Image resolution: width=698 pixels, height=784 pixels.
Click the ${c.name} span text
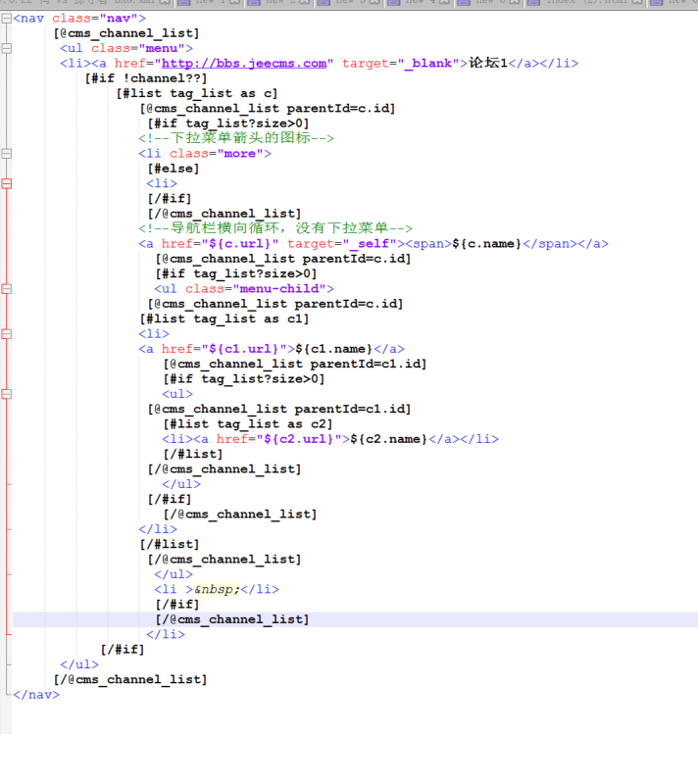coord(487,243)
